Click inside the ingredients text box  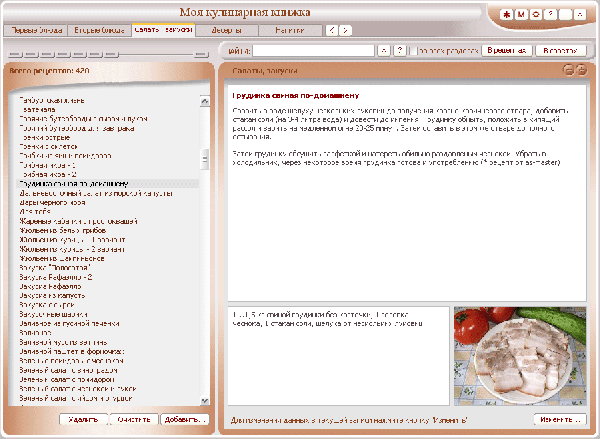[338, 356]
